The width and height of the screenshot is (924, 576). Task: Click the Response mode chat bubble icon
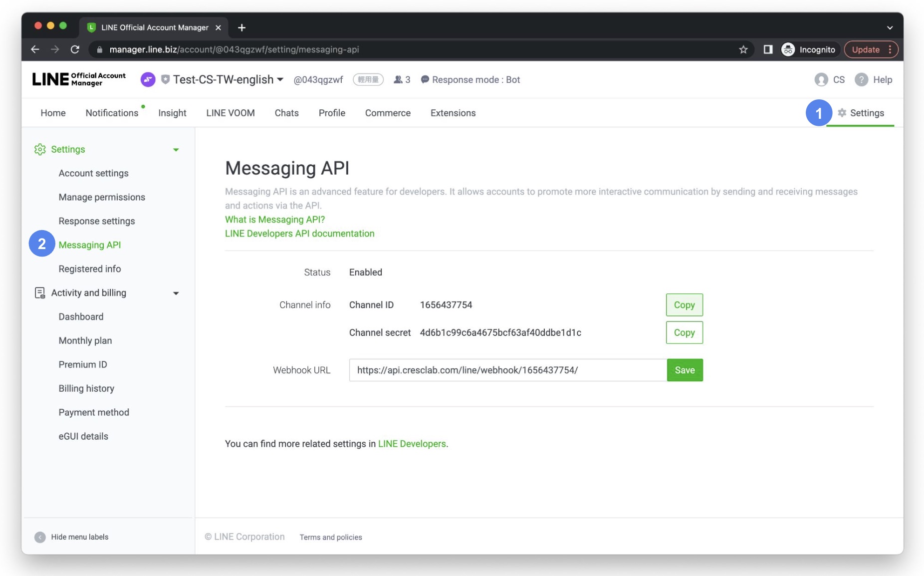click(x=424, y=79)
